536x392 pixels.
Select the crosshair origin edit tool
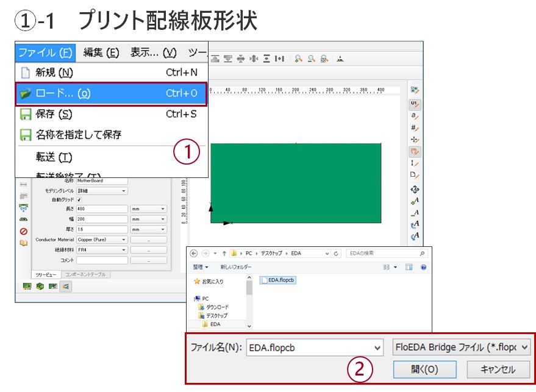click(415, 140)
